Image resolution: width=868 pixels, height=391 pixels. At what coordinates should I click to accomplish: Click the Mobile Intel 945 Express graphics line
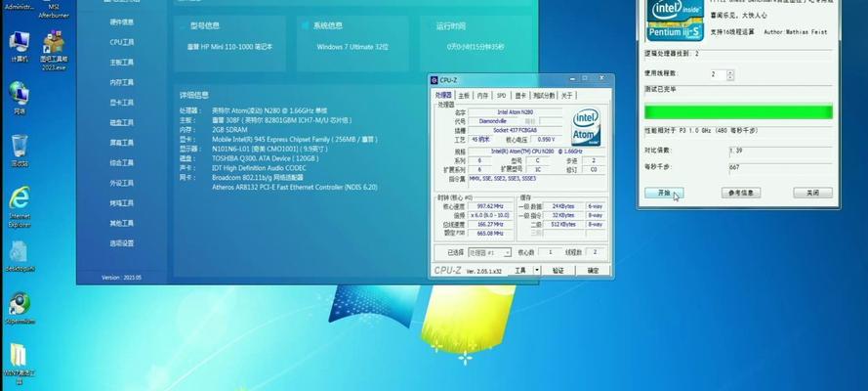click(x=296, y=139)
